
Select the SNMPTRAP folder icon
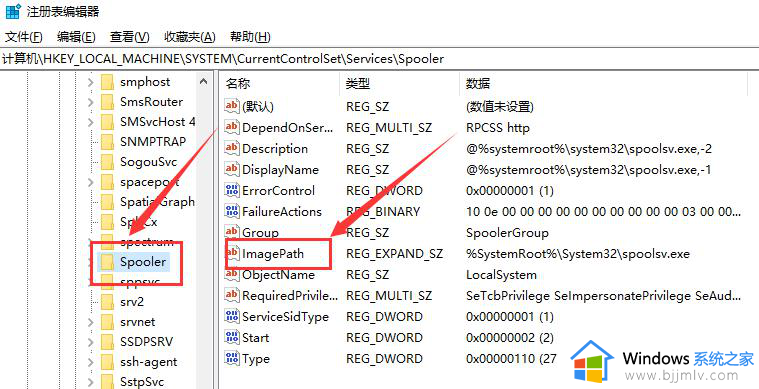[107, 142]
